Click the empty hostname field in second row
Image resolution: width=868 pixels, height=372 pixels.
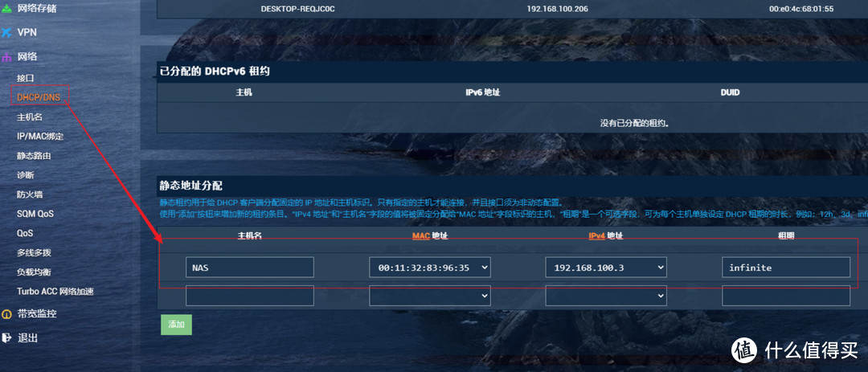point(250,296)
